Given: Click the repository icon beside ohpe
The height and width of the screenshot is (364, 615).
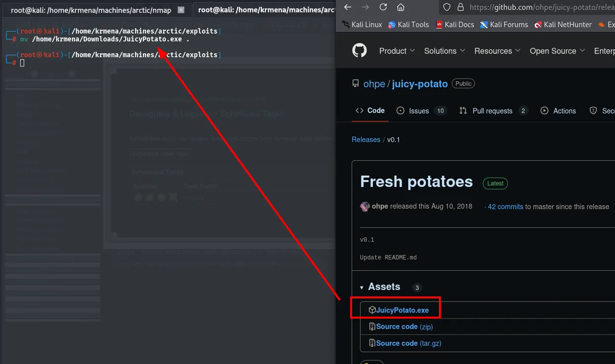Looking at the screenshot, I should click(x=356, y=84).
